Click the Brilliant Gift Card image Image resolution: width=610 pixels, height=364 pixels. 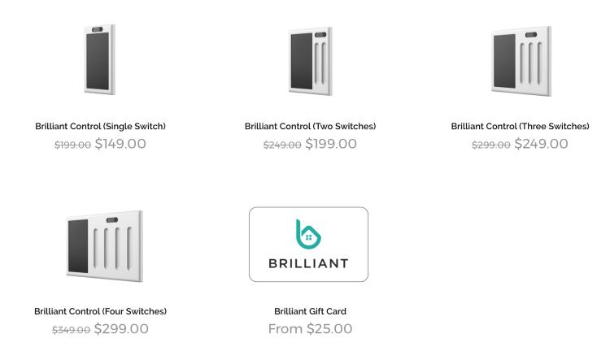[309, 245]
